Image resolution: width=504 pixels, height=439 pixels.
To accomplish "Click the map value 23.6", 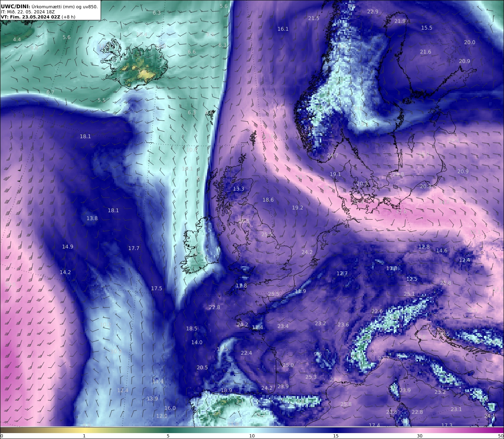I will [343, 325].
